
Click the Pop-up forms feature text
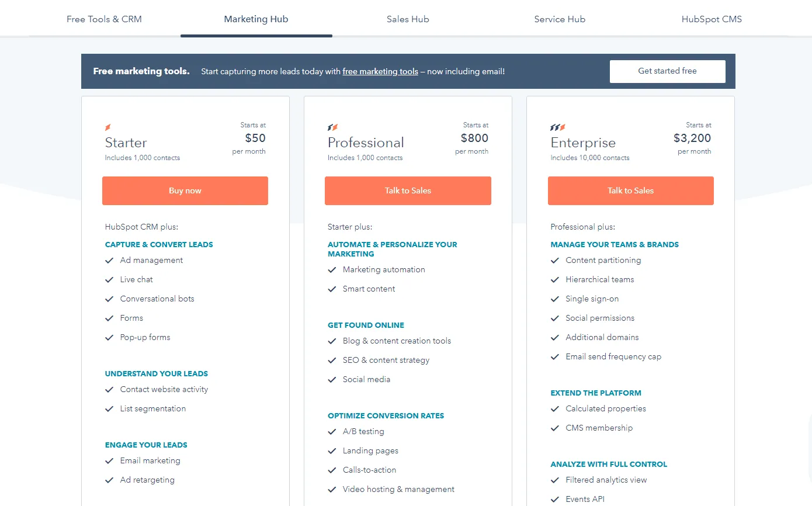click(x=145, y=338)
